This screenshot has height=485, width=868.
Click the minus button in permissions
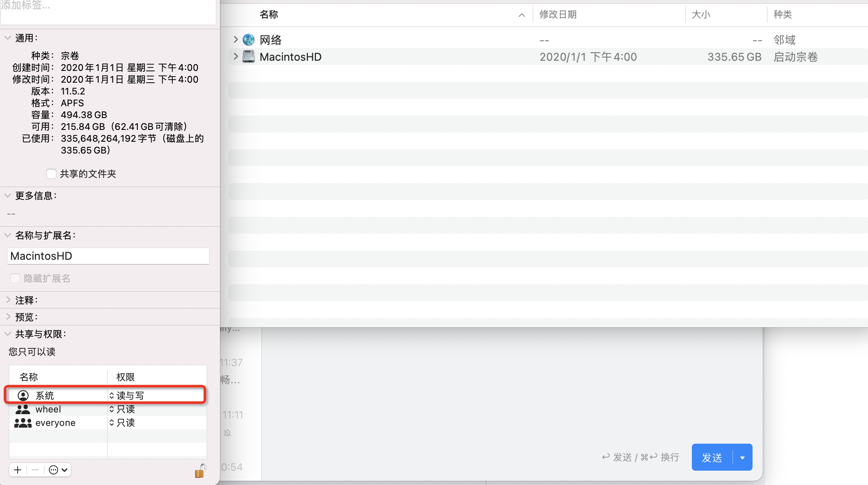[35, 470]
